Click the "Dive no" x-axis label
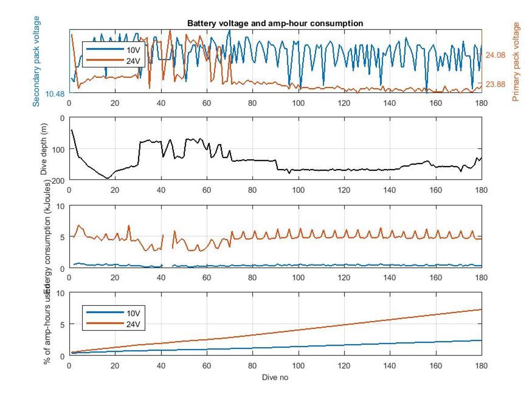Image resolution: width=532 pixels, height=399 pixels. click(x=275, y=378)
